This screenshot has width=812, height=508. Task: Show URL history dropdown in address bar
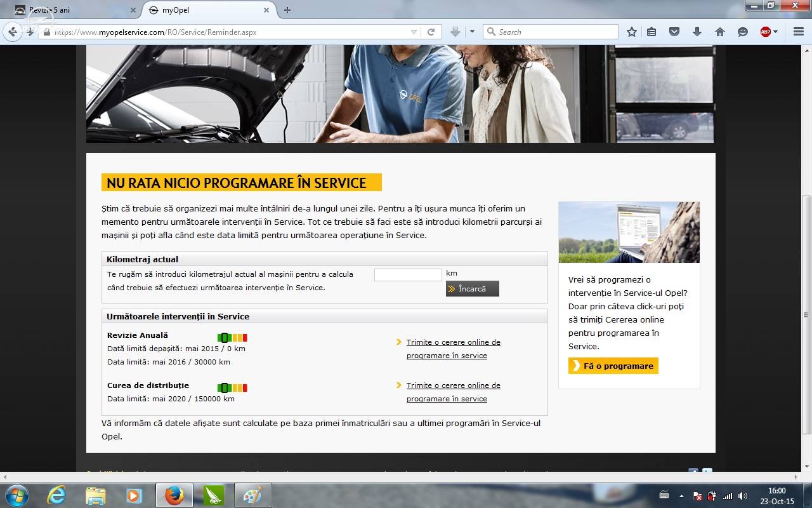(414, 32)
